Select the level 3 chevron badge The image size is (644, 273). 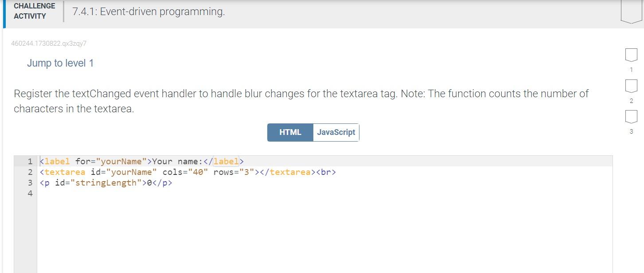pyautogui.click(x=630, y=116)
